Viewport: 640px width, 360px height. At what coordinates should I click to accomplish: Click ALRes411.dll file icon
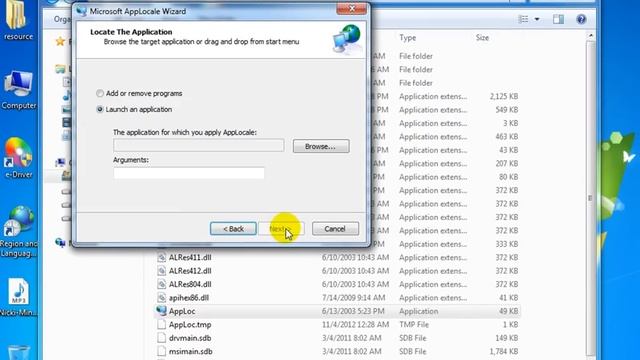coord(162,258)
